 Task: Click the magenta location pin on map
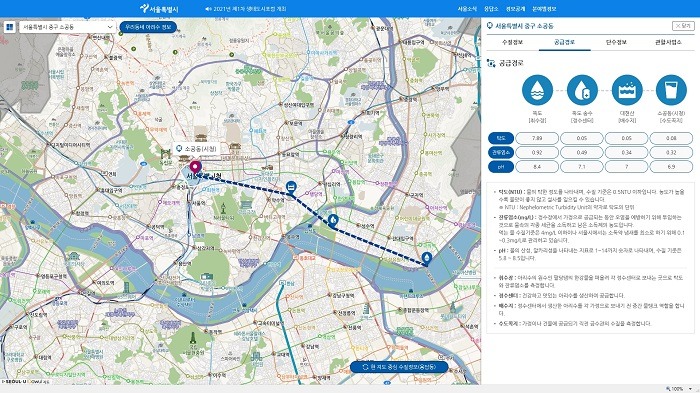coord(195,168)
